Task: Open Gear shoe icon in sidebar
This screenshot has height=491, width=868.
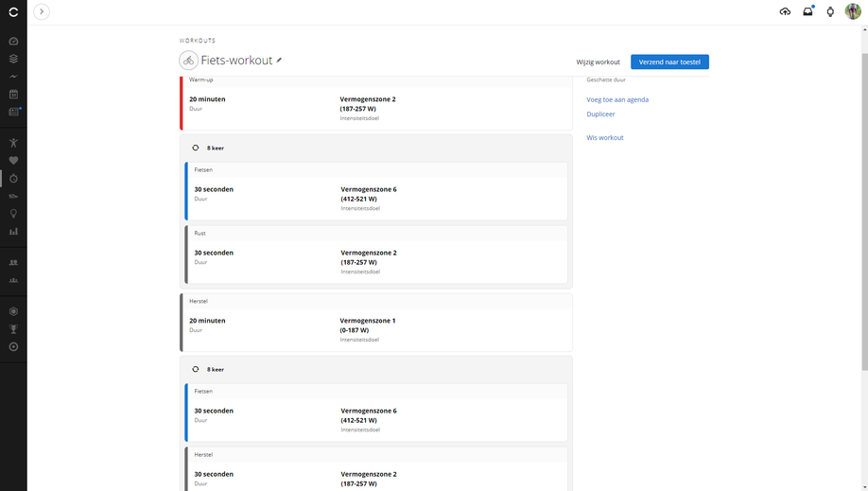Action: [13, 196]
